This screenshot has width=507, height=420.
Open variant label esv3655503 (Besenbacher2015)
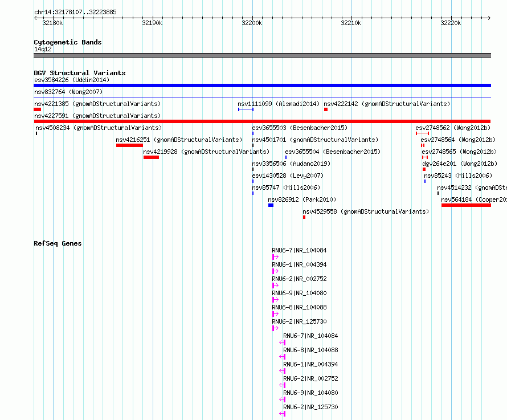tap(300, 128)
